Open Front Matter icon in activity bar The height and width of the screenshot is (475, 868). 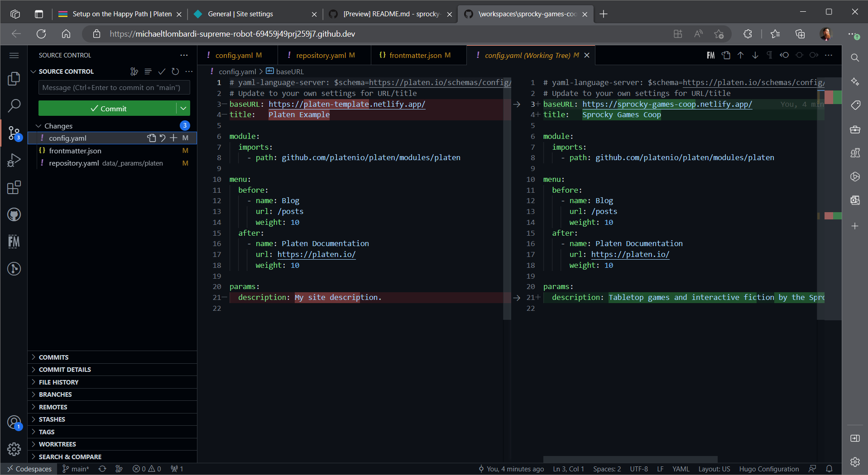(x=14, y=242)
